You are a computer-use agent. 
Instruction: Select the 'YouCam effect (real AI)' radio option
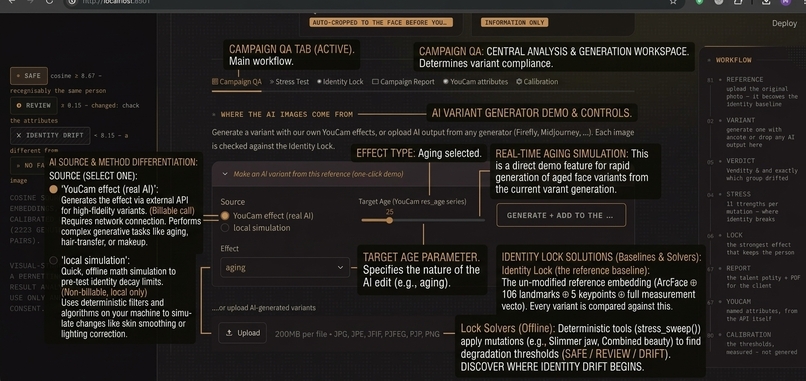pyautogui.click(x=225, y=216)
